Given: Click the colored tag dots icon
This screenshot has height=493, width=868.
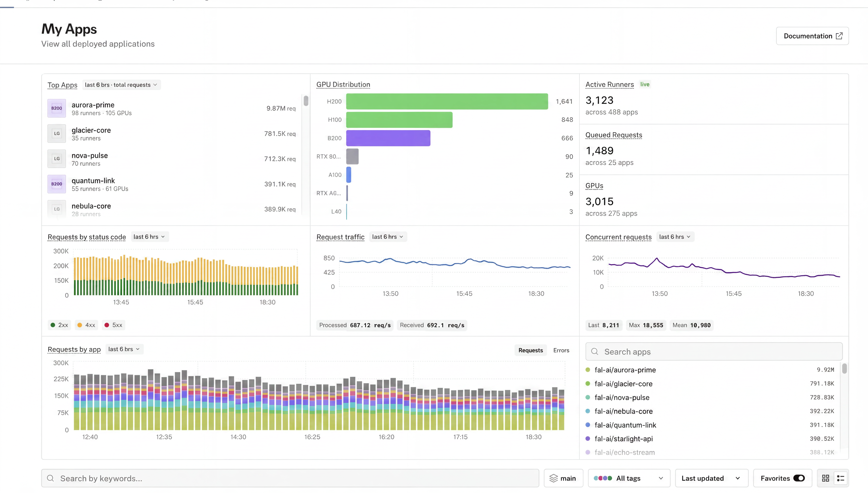Looking at the screenshot, I should (603, 478).
